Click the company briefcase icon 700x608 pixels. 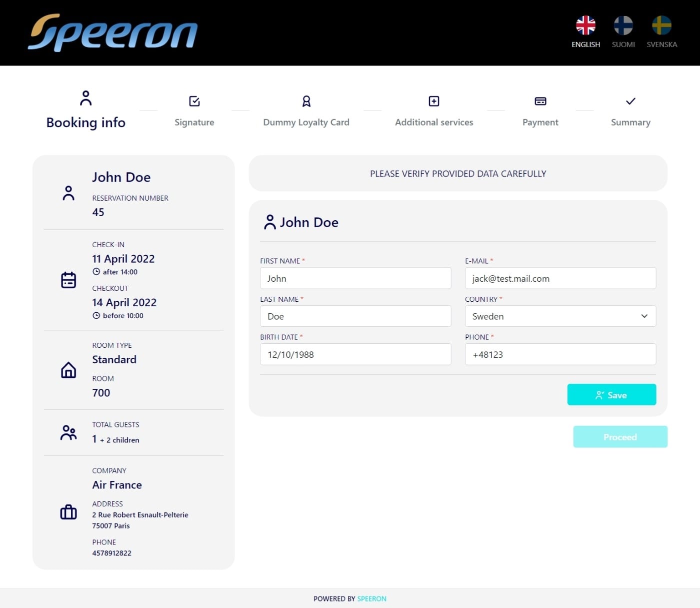click(68, 512)
